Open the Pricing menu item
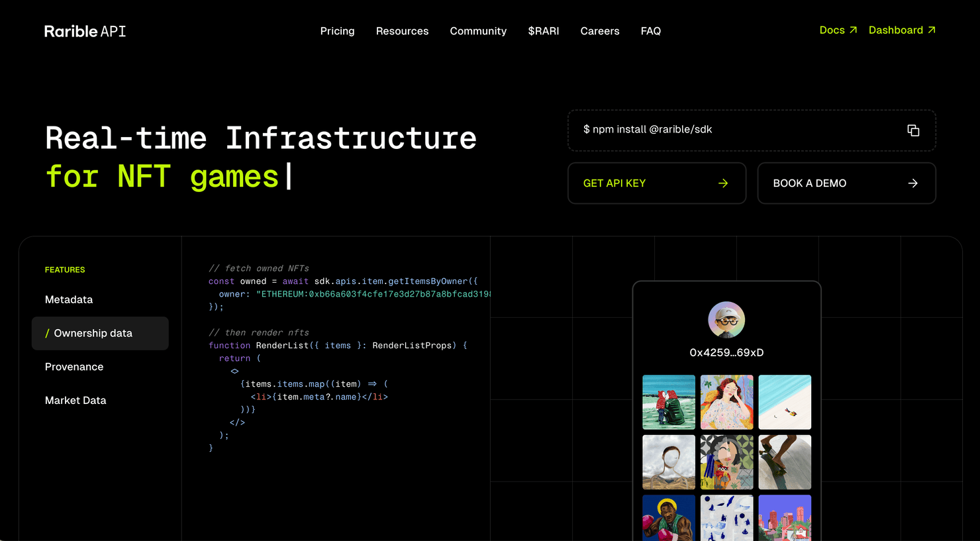Viewport: 980px width, 541px height. coord(337,31)
